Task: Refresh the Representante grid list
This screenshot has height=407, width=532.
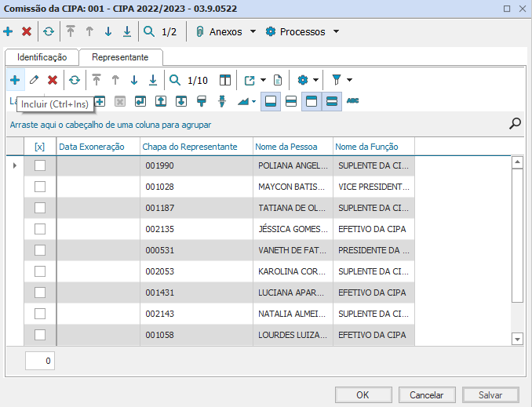Action: (x=74, y=80)
